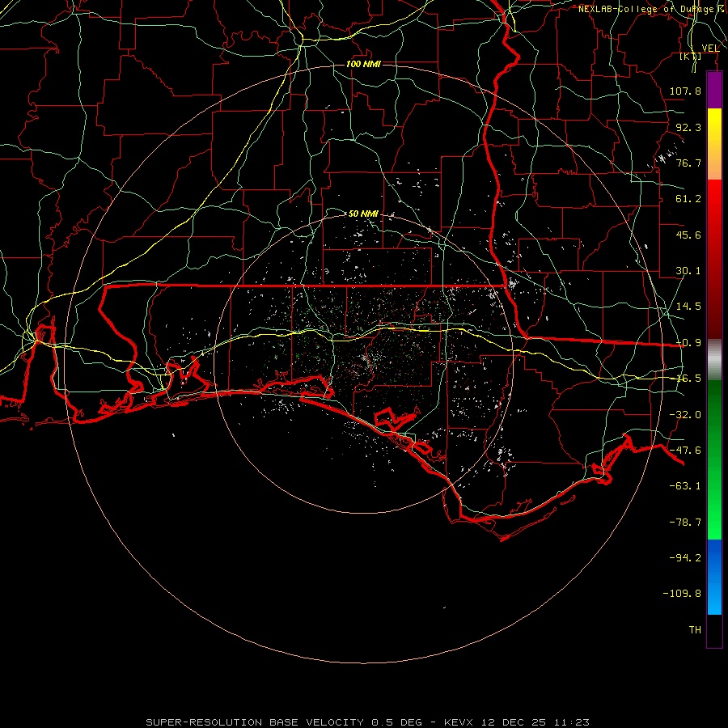Viewport: 728px width, 728px height.
Task: Select the 45.6 legend value
Action: (x=688, y=235)
